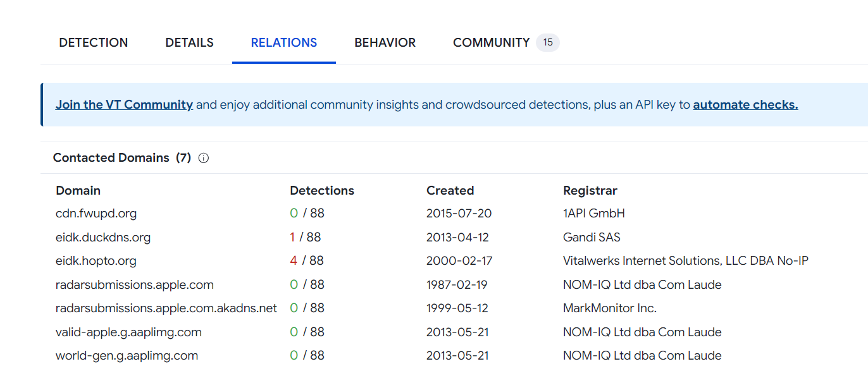868x383 pixels.
Task: Open the Behavior tab
Action: [x=385, y=42]
